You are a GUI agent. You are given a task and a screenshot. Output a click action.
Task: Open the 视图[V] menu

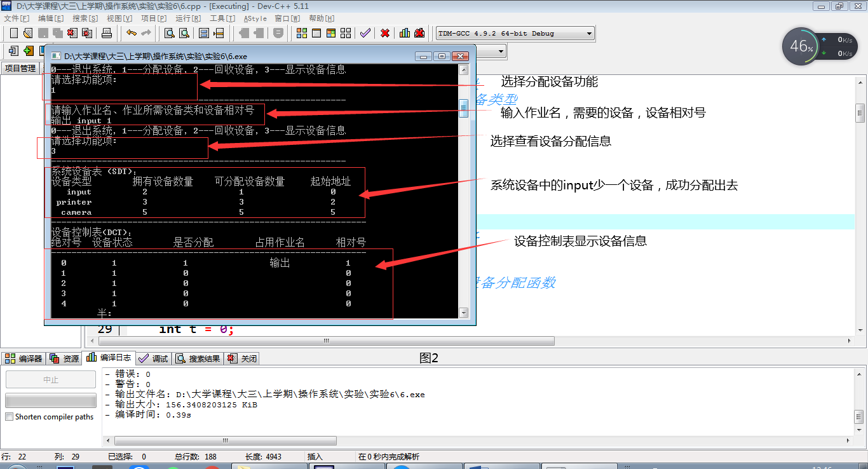119,18
